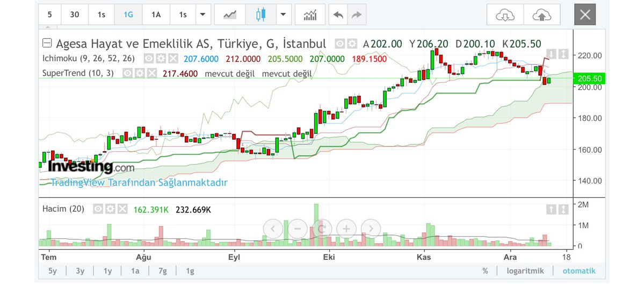Open Hacim (20) volume settings gear
This screenshot has width=644, height=298.
(x=110, y=209)
